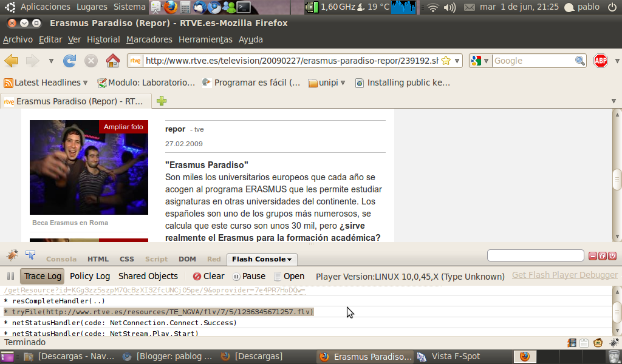Open the Marcadores menu
622x364 pixels.
(149, 39)
